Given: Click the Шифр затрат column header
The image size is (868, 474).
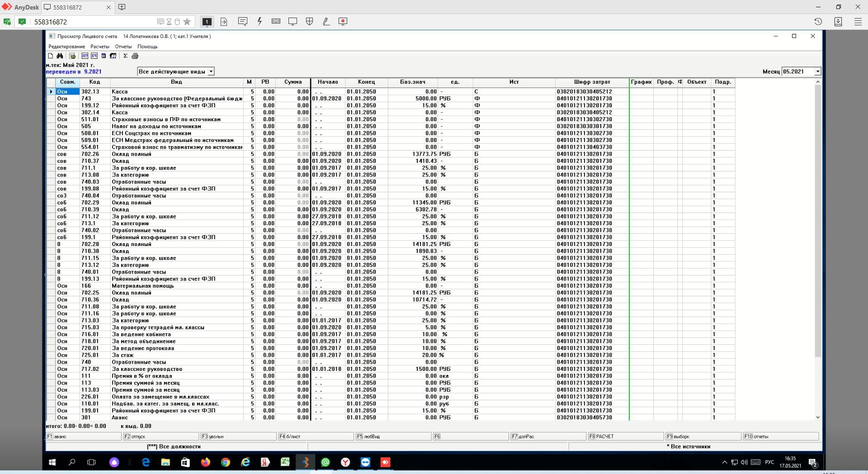Looking at the screenshot, I should 592,82.
